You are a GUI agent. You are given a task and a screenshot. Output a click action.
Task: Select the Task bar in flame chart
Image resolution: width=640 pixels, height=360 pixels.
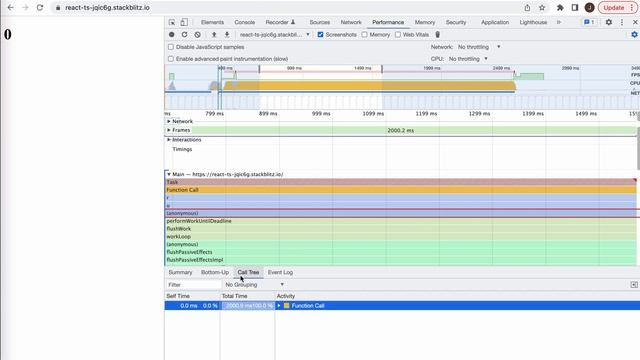coord(401,182)
